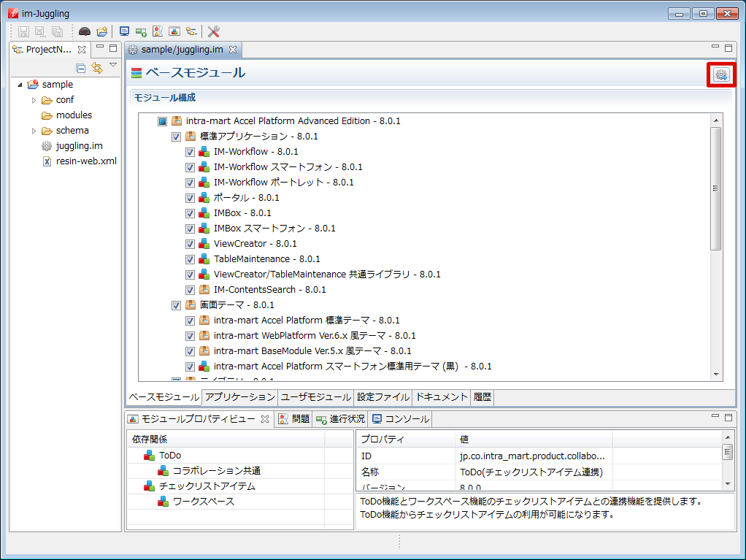Click module list vertical scrollbar thumb
Image resolution: width=746 pixels, height=560 pixels.
[715, 188]
